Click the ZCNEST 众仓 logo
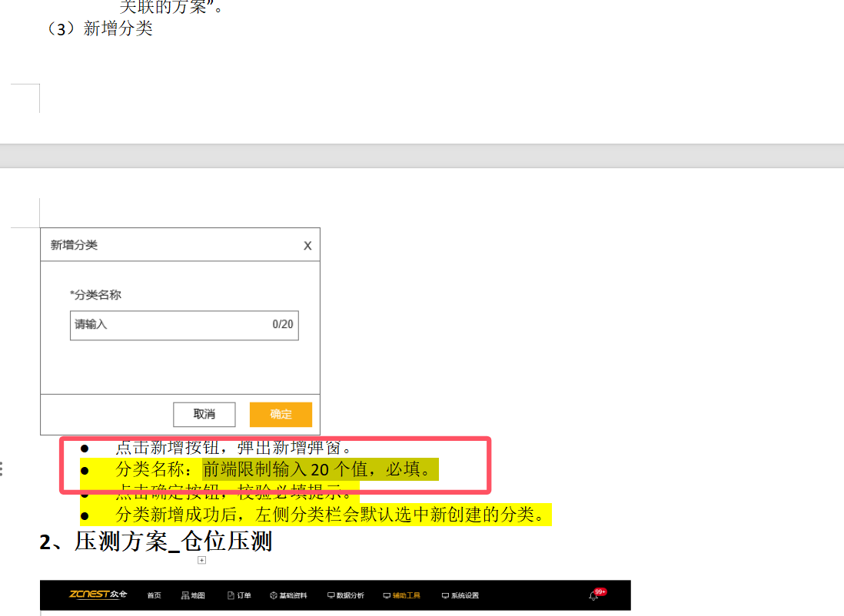The height and width of the screenshot is (616, 844). tap(98, 594)
